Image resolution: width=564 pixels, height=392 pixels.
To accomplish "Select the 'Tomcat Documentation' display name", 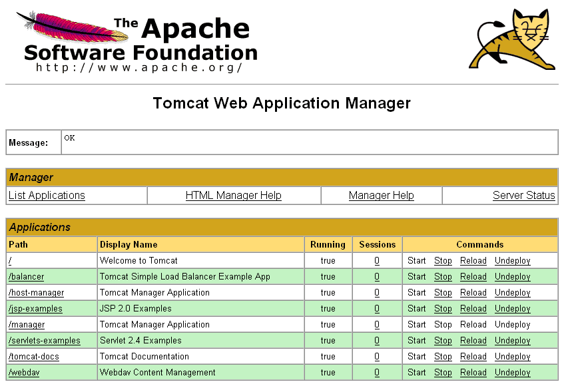I will [144, 357].
